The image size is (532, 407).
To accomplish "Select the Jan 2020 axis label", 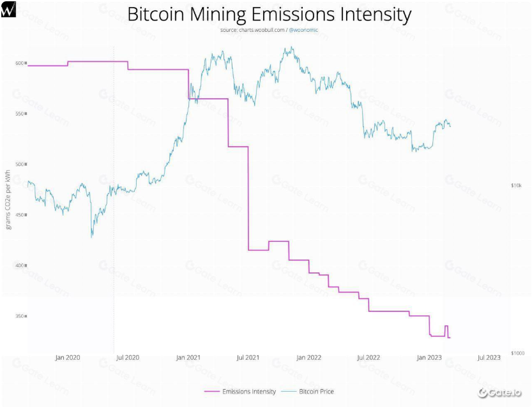I will 68,357.
